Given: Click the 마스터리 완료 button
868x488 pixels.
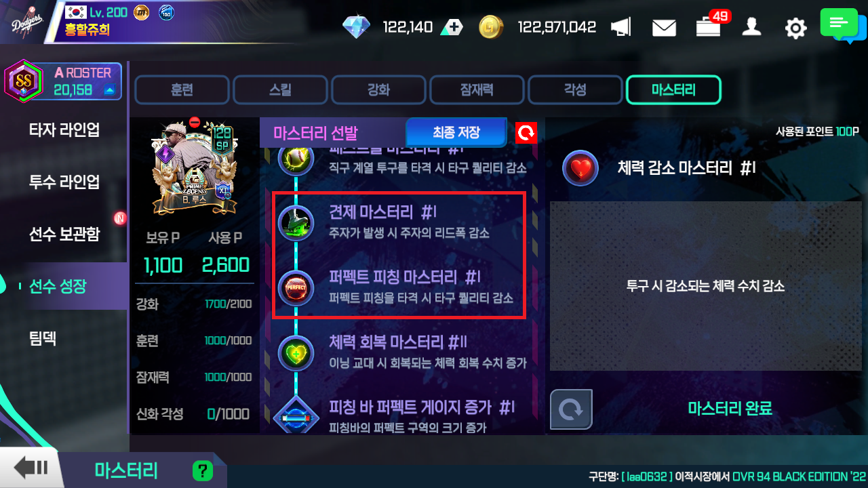Looking at the screenshot, I should click(x=730, y=408).
